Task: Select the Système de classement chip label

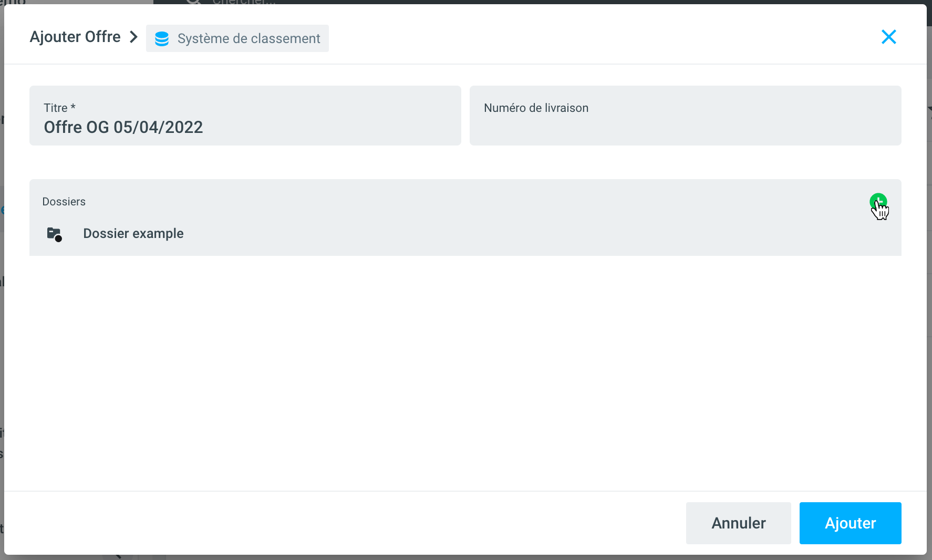Action: pyautogui.click(x=248, y=39)
